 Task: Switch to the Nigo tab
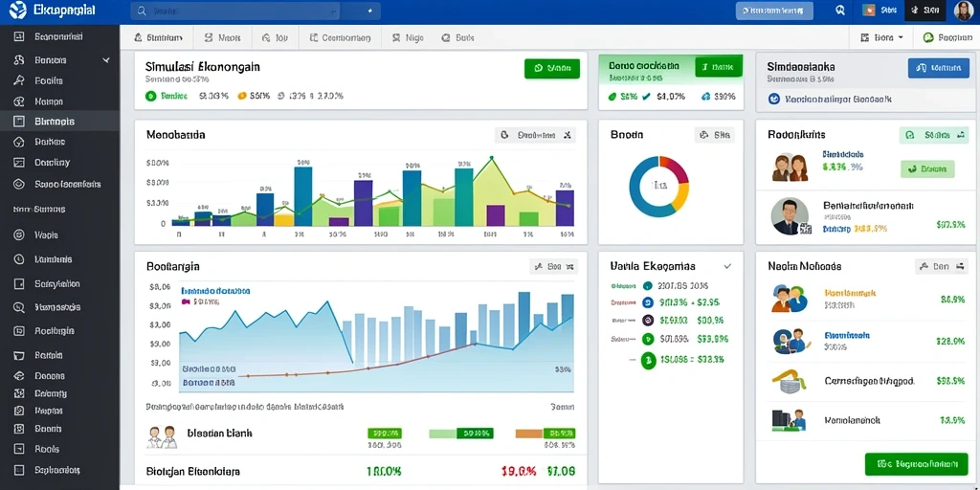click(x=408, y=37)
